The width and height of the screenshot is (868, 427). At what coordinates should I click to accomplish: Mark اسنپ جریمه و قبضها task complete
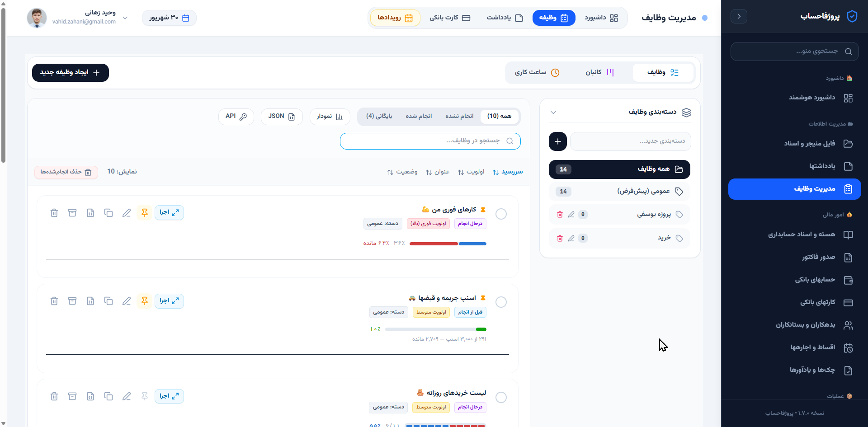pos(501,302)
